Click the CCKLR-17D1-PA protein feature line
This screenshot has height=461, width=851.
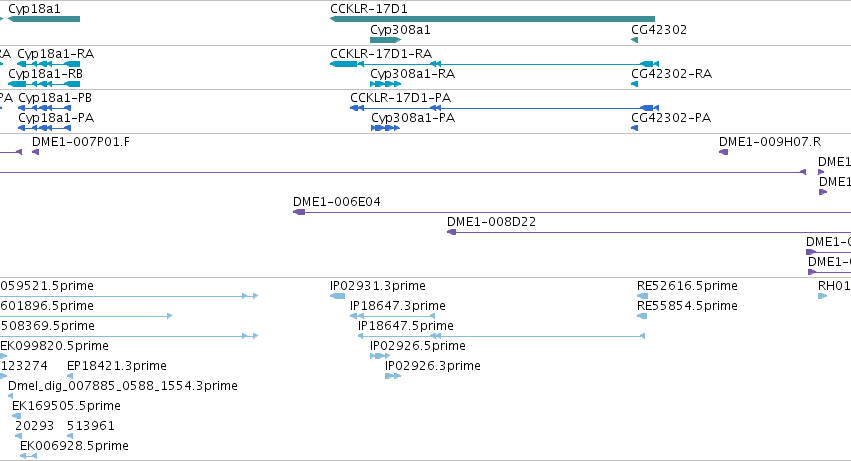pyautogui.click(x=504, y=108)
